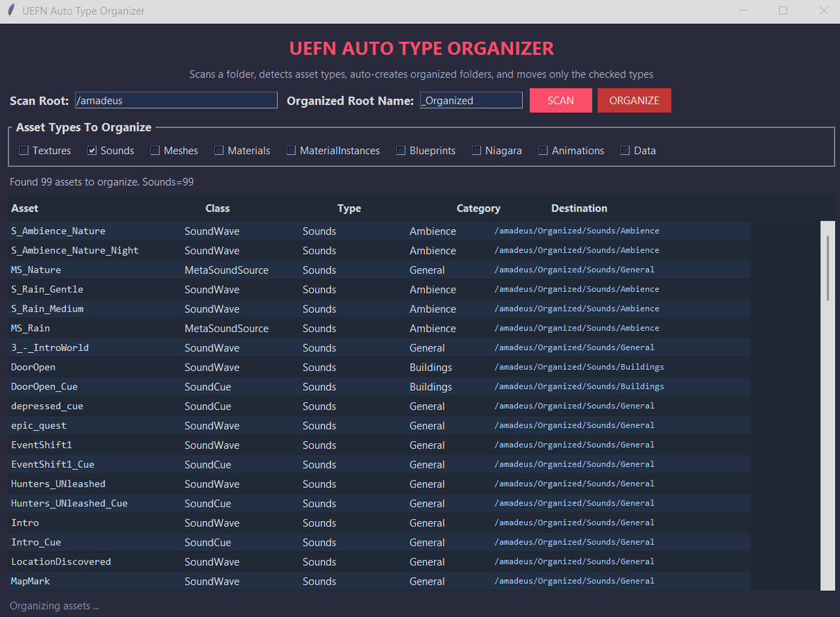Select the Intro asset row
This screenshot has width=840, height=617.
click(x=379, y=522)
